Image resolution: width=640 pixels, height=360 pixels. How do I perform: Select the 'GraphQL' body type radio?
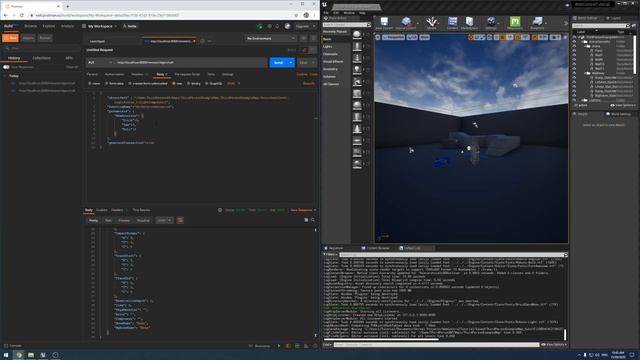pos(207,83)
